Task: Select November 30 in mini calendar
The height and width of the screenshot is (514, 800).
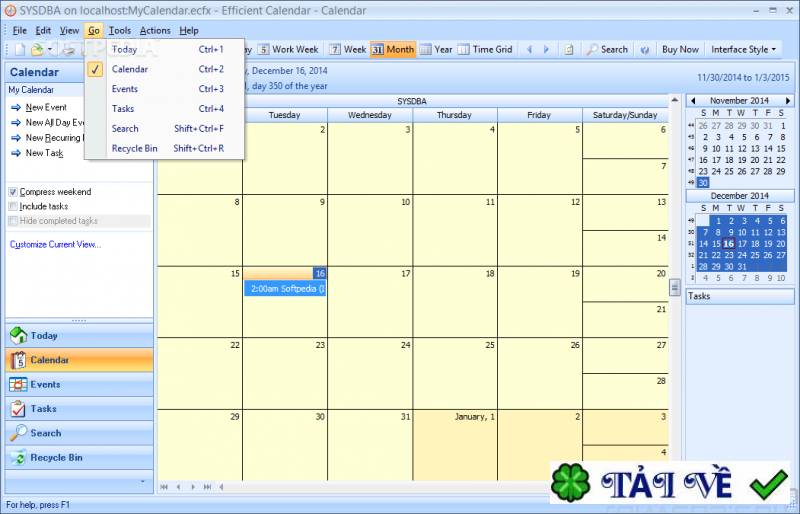Action: pyautogui.click(x=703, y=183)
